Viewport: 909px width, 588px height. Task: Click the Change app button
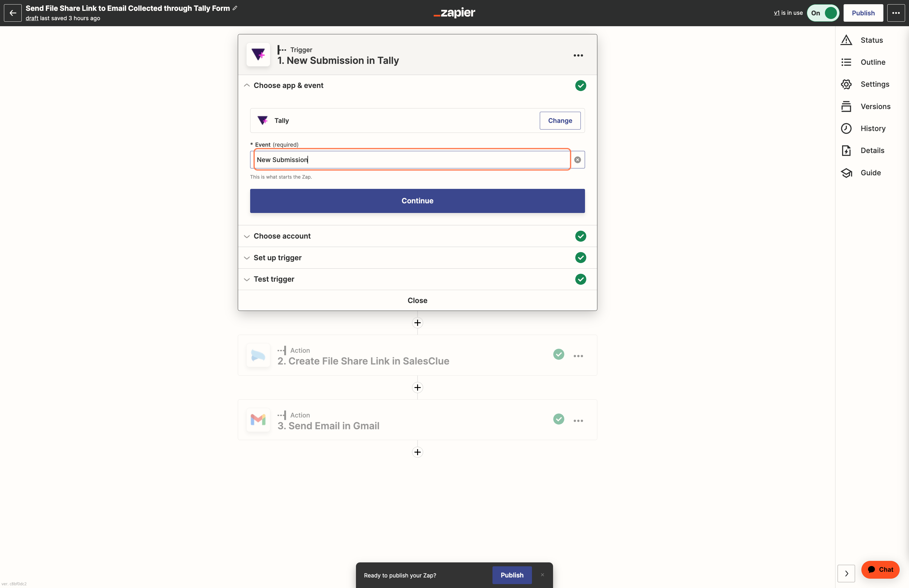[560, 121]
